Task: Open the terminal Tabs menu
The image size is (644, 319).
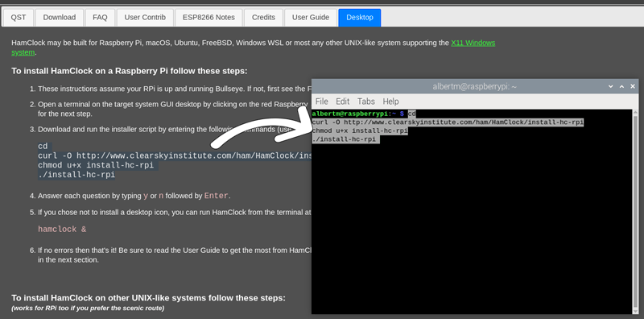Action: tap(366, 101)
